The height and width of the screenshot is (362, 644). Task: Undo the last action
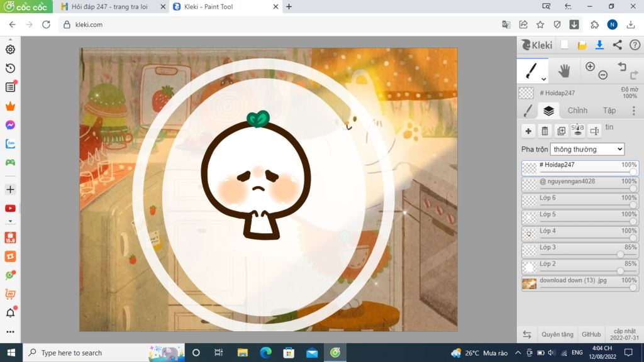pyautogui.click(x=622, y=67)
